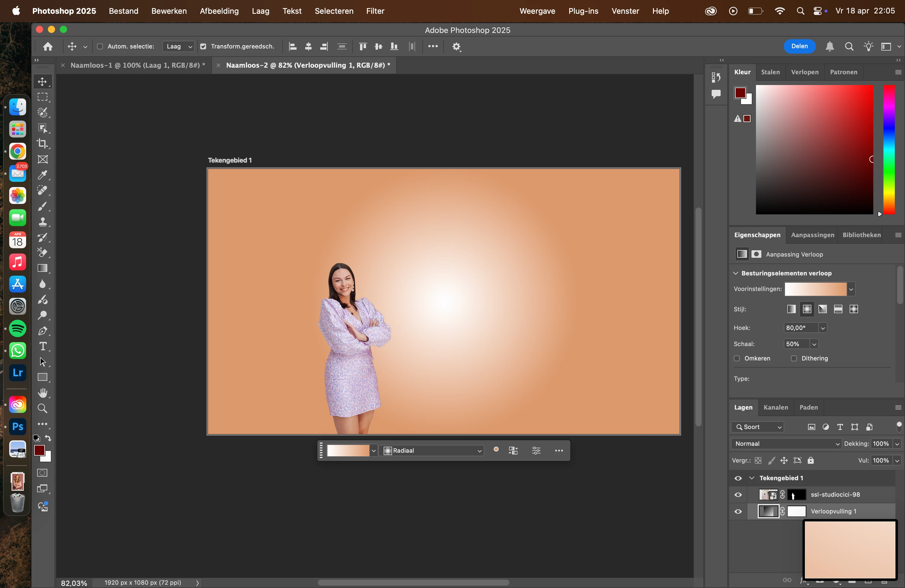Choose the Clone Stamp tool

point(42,222)
